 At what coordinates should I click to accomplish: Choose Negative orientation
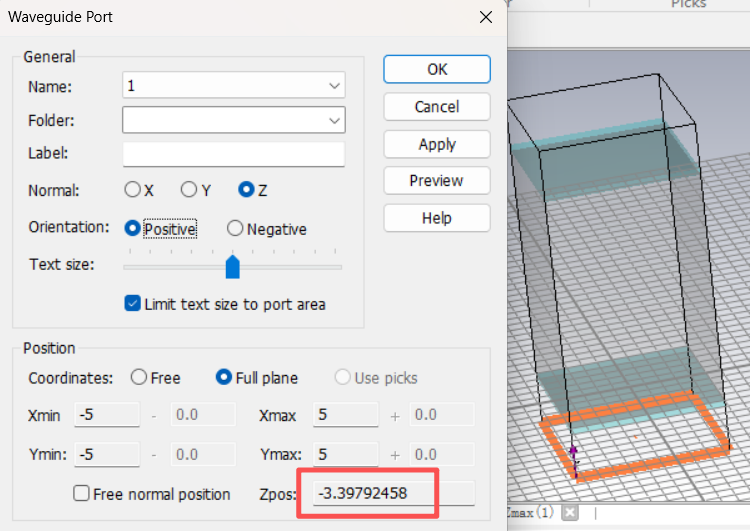pos(235,228)
